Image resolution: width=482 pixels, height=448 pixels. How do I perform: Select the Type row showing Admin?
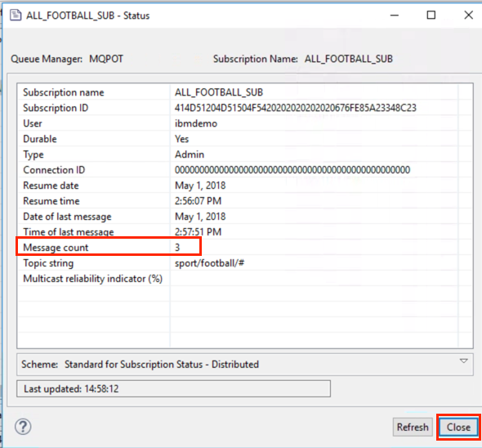coord(245,155)
